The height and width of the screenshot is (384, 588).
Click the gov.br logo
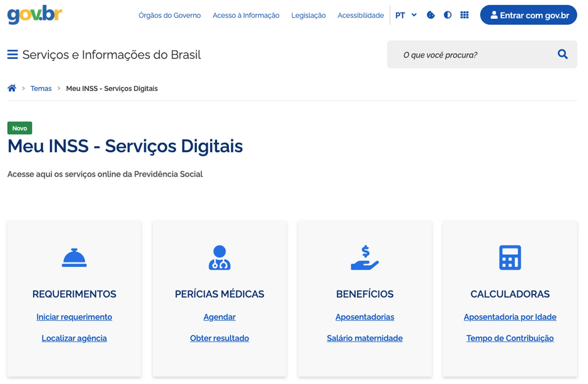(35, 14)
